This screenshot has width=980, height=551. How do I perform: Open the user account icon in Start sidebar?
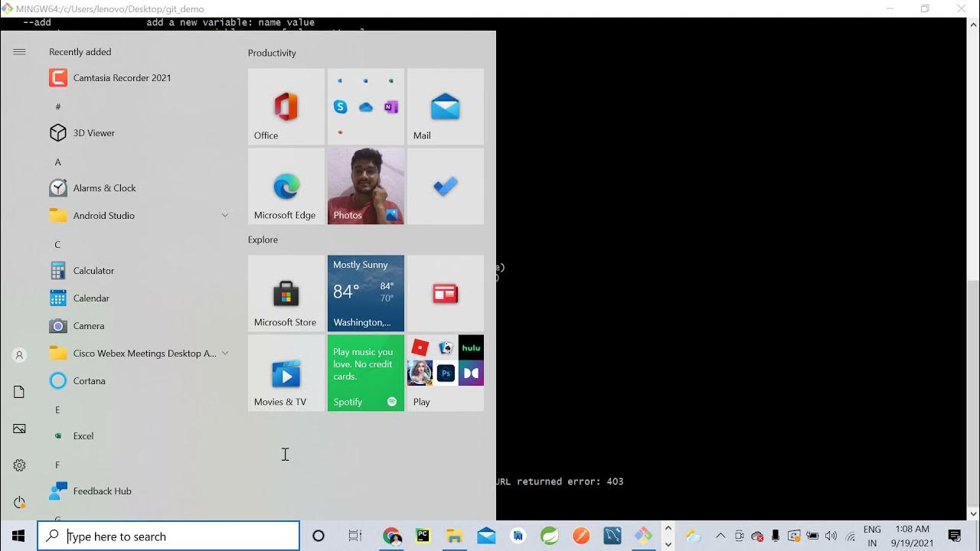click(19, 355)
